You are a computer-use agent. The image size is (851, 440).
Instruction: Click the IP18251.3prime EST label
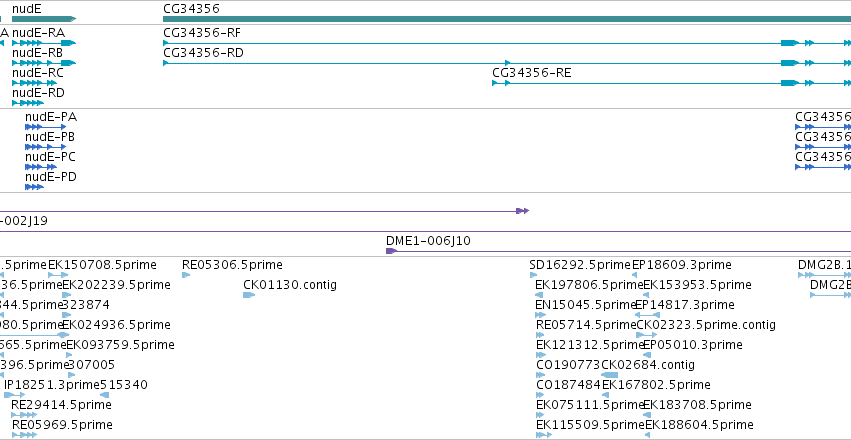(x=52, y=385)
